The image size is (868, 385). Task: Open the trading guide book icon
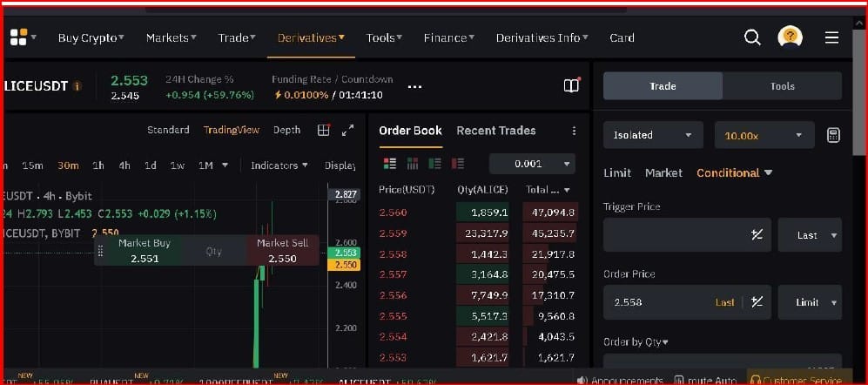point(571,86)
